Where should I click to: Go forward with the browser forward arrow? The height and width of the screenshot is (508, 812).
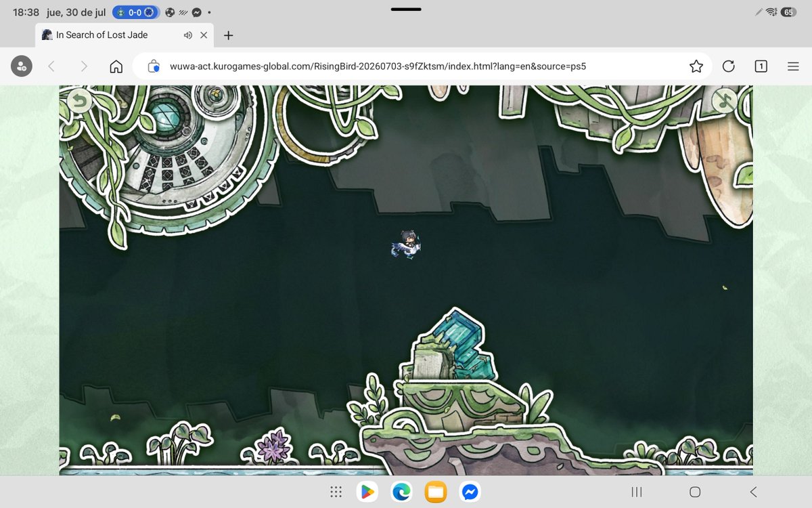click(84, 66)
